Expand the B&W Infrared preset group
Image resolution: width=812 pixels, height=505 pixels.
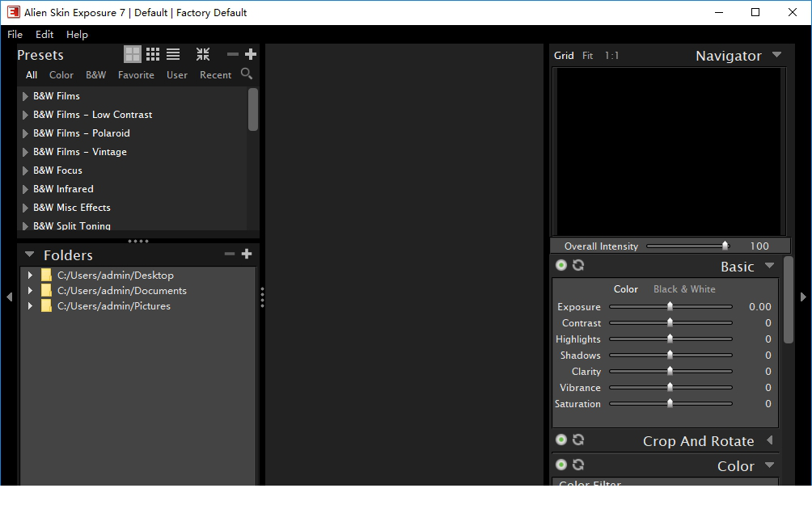(25, 189)
